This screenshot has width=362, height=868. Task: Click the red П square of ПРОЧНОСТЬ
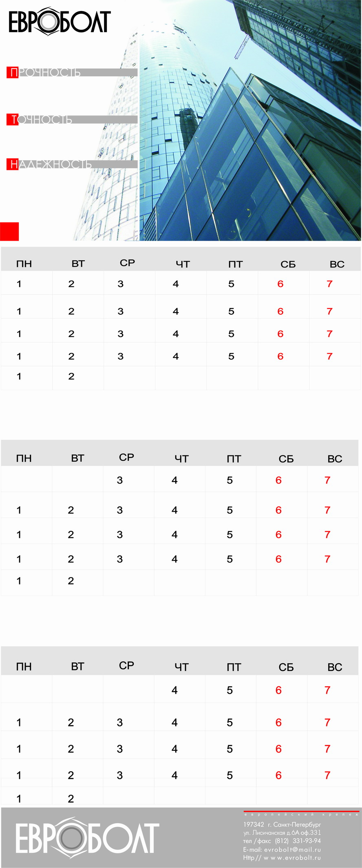coord(13,73)
